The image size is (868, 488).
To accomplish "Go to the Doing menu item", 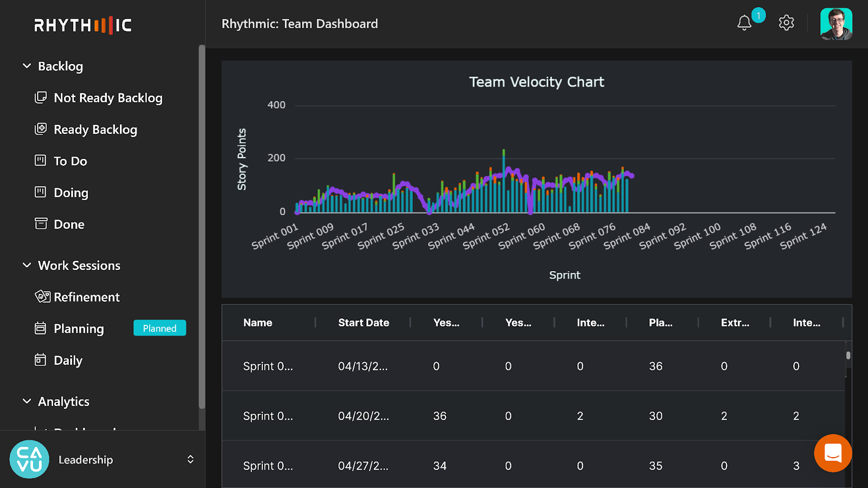I will click(71, 192).
